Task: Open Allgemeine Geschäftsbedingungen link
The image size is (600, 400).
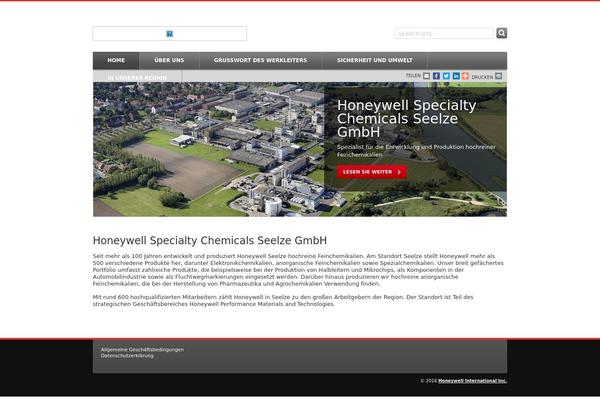Action: tap(142, 349)
